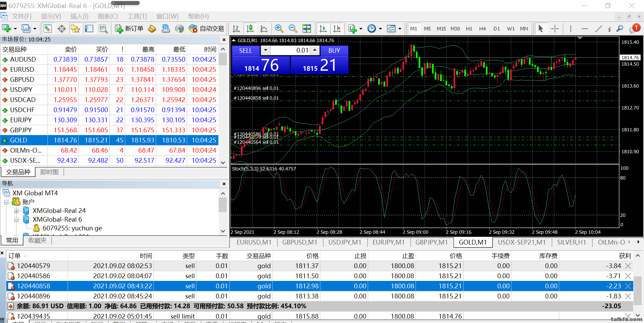644x323 pixels.
Task: Select the GOLD row in market watch
Action: pos(109,140)
